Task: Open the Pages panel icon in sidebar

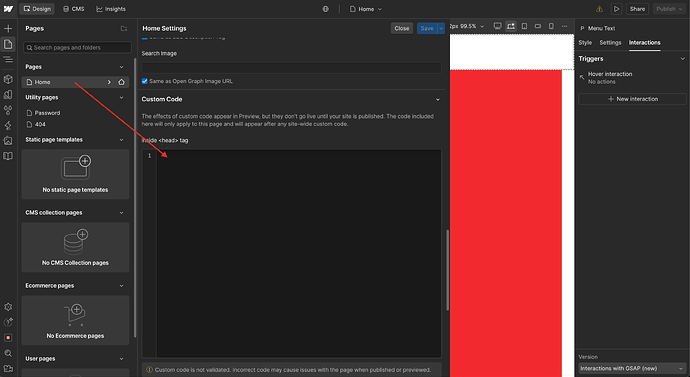Action: 8,44
